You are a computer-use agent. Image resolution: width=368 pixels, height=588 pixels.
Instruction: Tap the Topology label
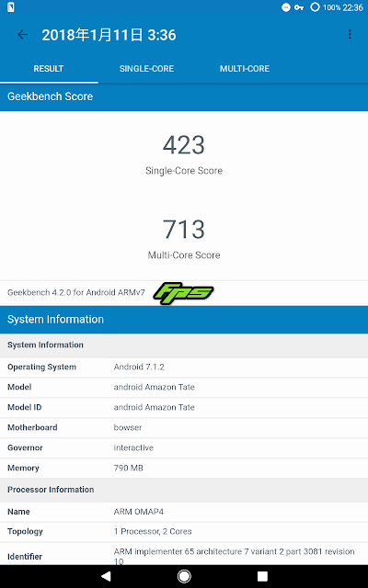click(25, 531)
